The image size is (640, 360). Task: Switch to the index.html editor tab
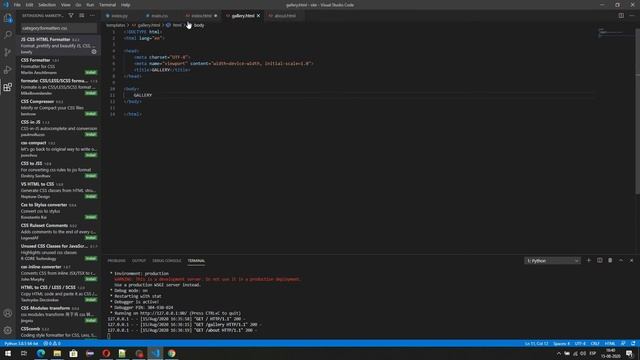(201, 16)
